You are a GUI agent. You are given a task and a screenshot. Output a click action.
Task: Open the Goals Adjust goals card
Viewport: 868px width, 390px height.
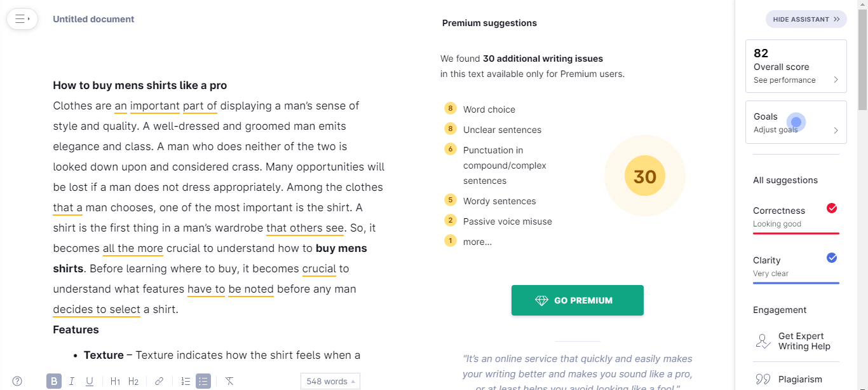point(796,122)
